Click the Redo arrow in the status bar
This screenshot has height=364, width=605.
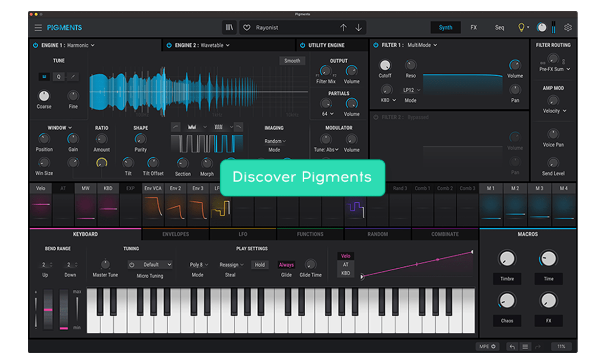pos(538,346)
